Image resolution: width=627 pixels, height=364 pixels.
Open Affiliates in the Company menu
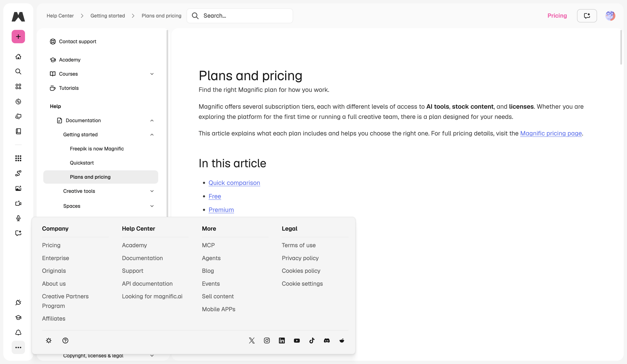click(54, 318)
